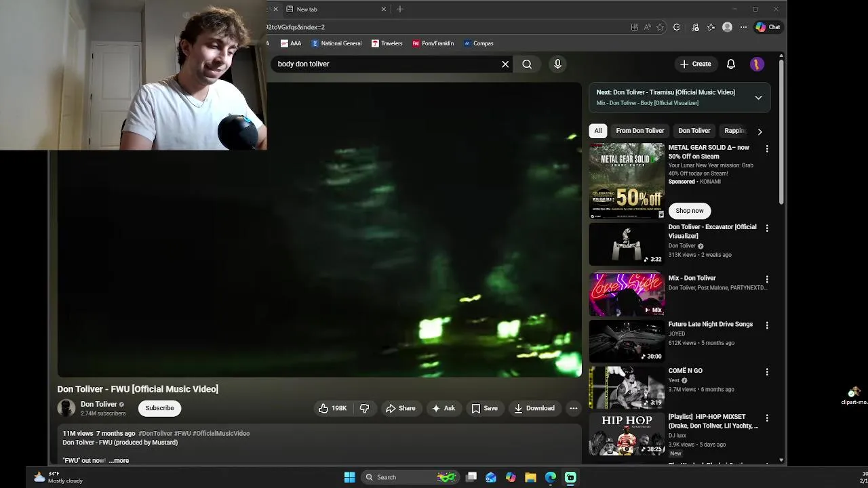Screen dimensions: 868x488
Task: Open a new browser tab with plus
Action: pyautogui.click(x=400, y=9)
